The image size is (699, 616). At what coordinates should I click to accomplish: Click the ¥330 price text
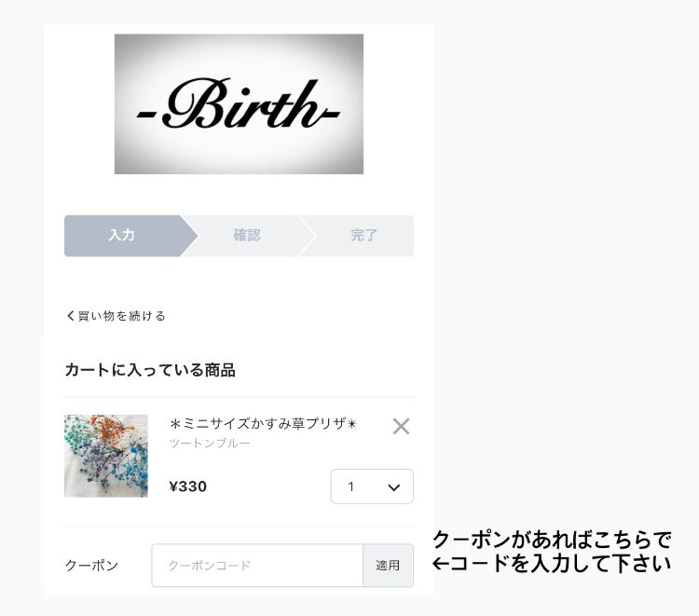point(188,486)
